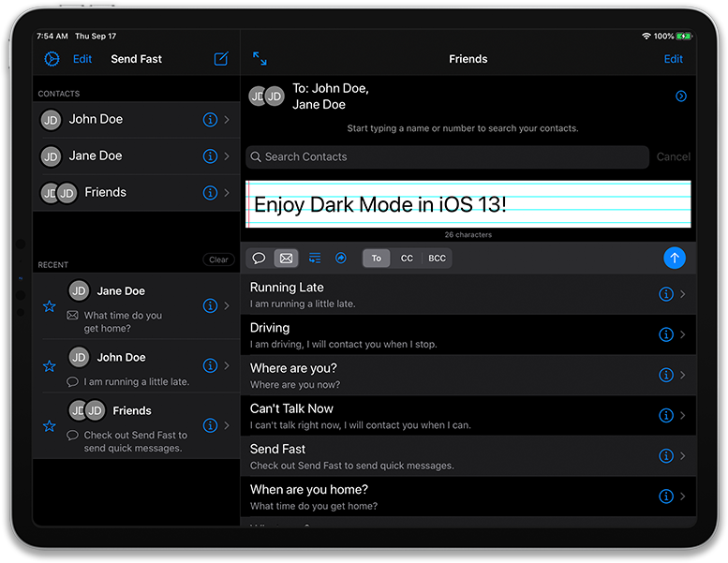Tap the share arrow circle icon

tap(341, 258)
